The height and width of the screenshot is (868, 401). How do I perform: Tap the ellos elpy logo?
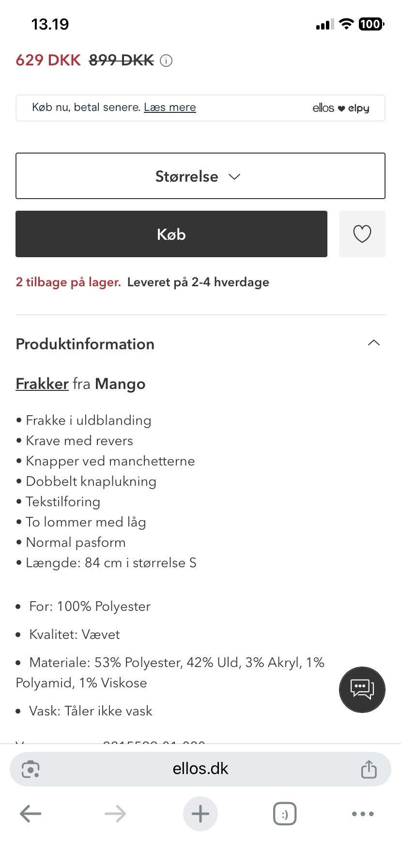(341, 108)
